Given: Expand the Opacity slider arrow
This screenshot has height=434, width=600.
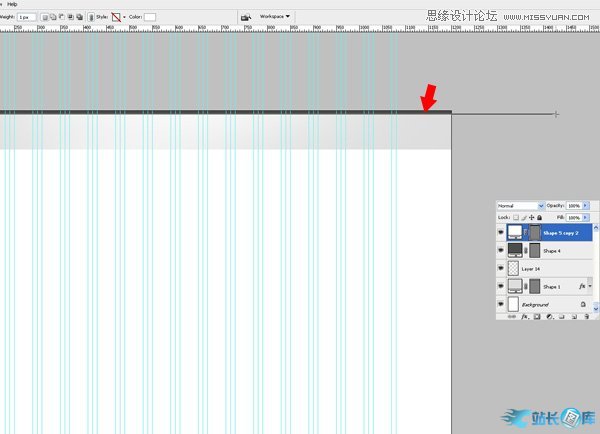Looking at the screenshot, I should [587, 205].
